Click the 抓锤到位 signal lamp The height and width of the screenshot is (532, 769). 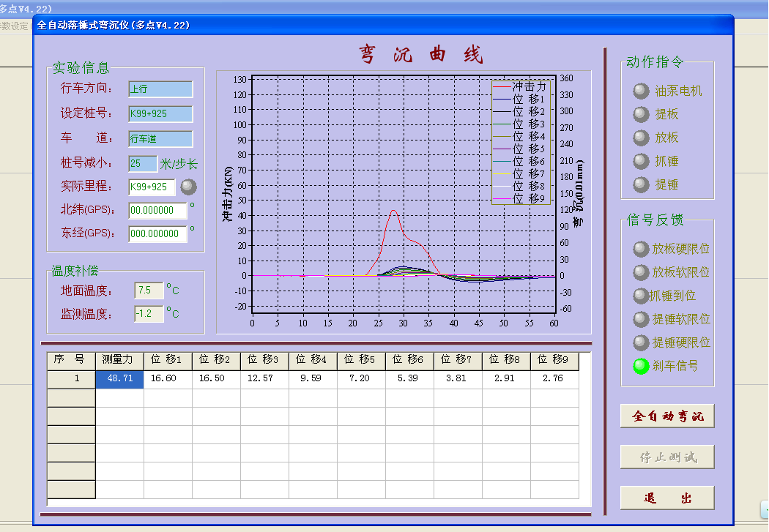641,296
